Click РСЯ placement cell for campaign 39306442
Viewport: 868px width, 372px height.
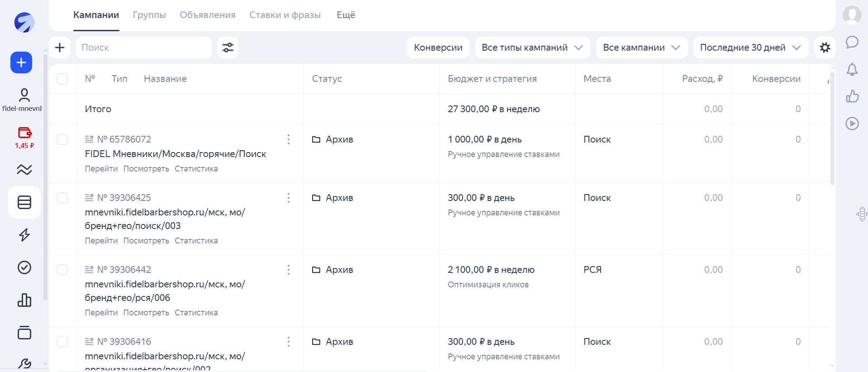click(593, 270)
